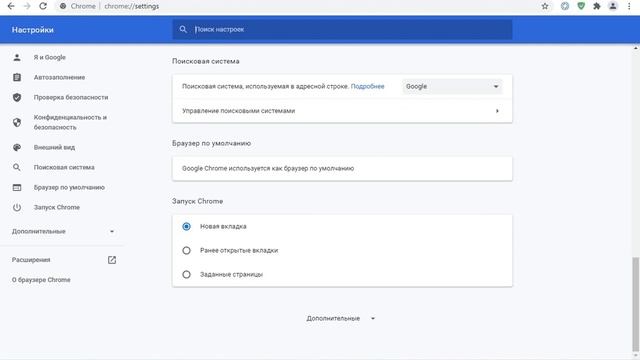640x360 pixels.
Task: Open Я и Google settings section
Action: click(x=49, y=57)
